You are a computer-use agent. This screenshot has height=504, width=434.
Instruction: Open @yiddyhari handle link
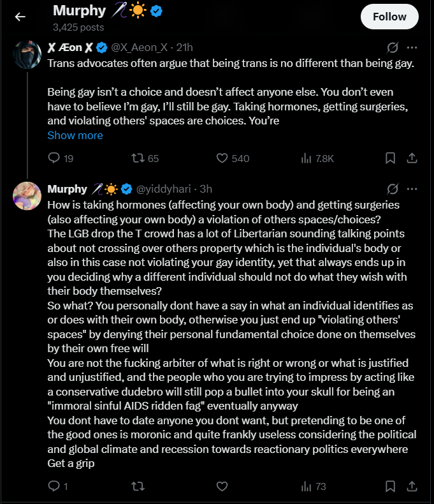tap(164, 189)
